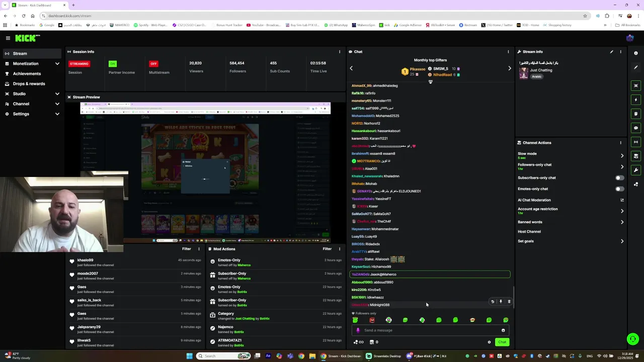Click the stream preview video

point(205,173)
